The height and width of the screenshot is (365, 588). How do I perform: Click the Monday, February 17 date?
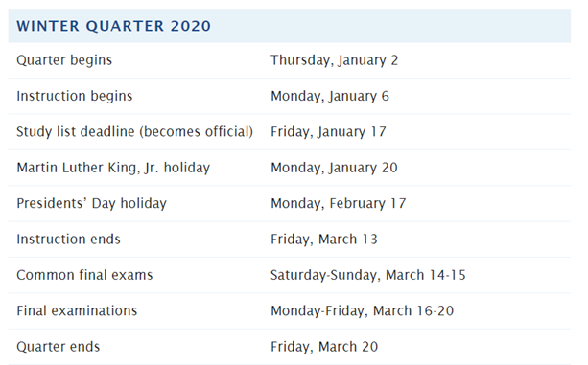point(339,203)
